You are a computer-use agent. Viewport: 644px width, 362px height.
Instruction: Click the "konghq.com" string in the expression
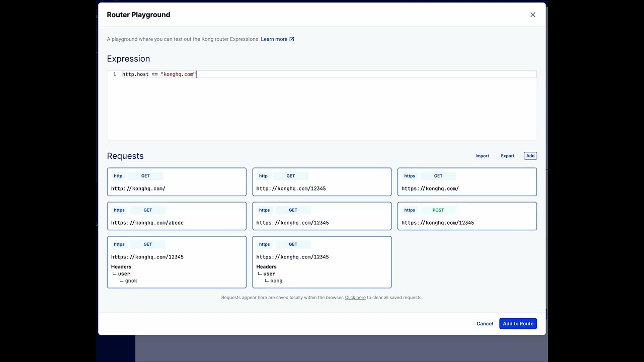tap(179, 74)
